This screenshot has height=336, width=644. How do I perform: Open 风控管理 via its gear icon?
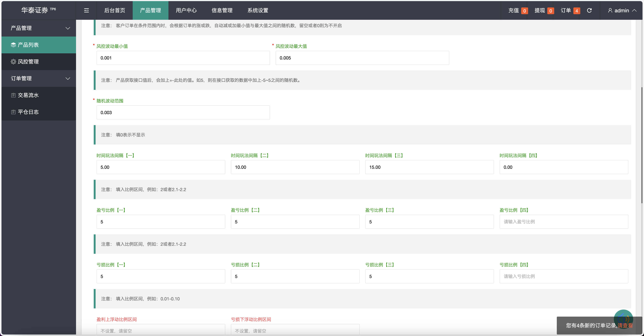(13, 62)
